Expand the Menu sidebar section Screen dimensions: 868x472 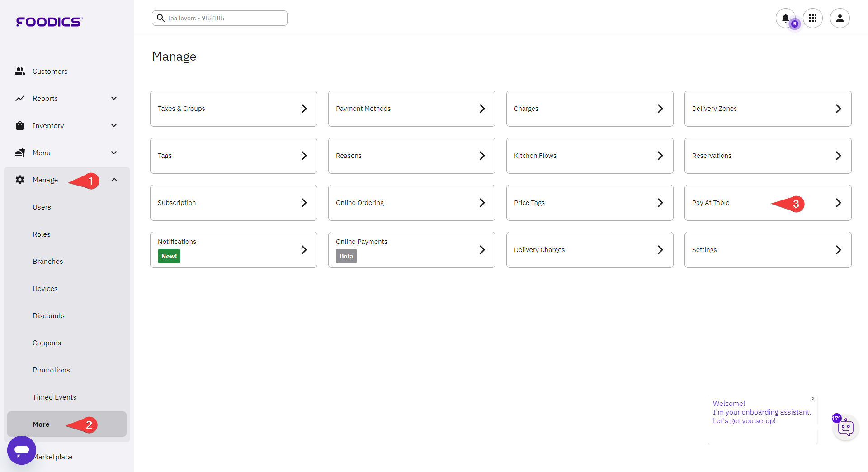point(114,153)
